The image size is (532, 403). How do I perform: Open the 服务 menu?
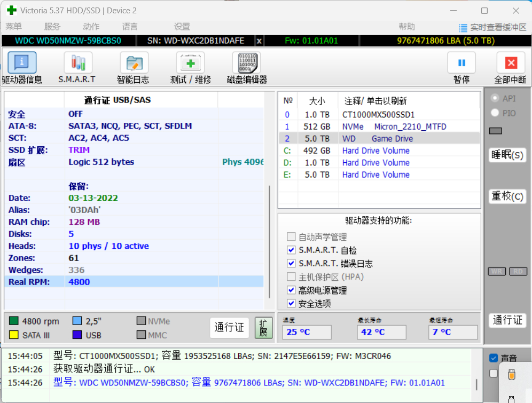52,27
